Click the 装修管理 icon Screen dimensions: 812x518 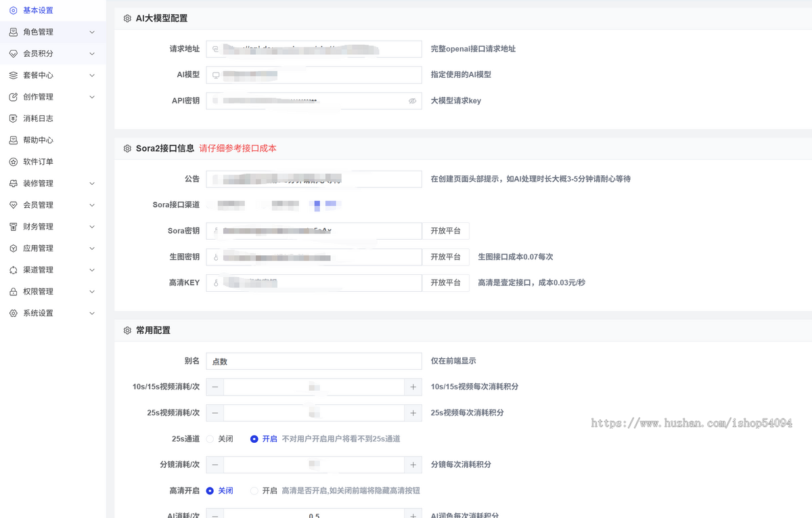click(x=14, y=184)
